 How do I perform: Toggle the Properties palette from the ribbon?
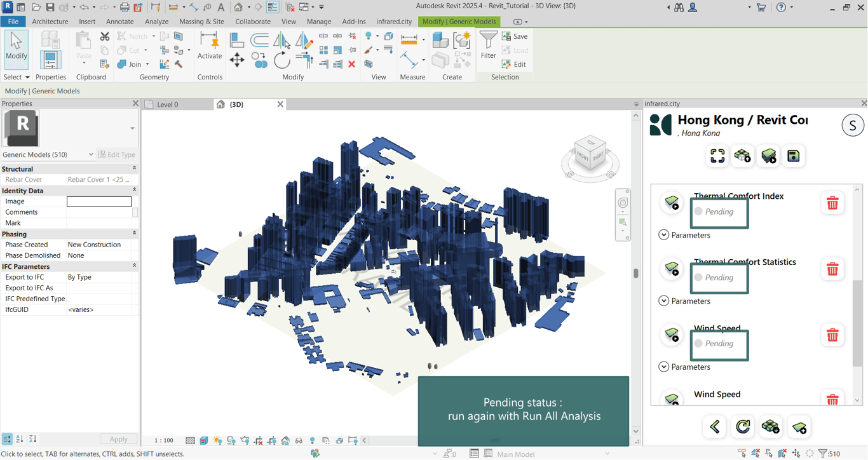[50, 60]
